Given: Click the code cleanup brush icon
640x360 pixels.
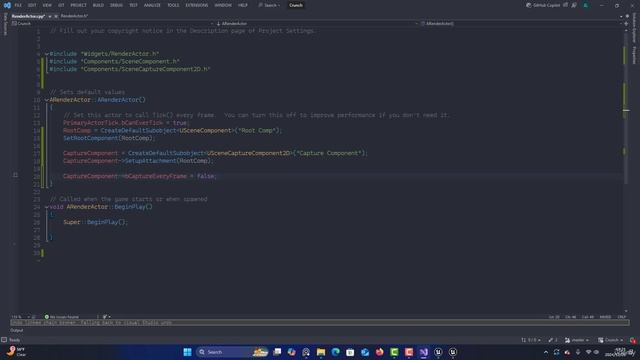Looking at the screenshot, I should tap(105, 317).
